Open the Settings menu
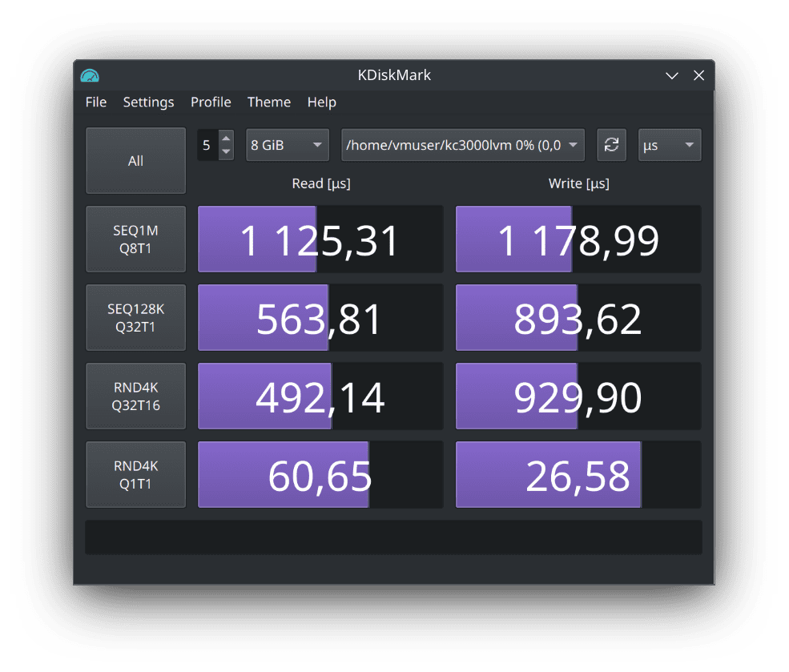 pos(148,102)
